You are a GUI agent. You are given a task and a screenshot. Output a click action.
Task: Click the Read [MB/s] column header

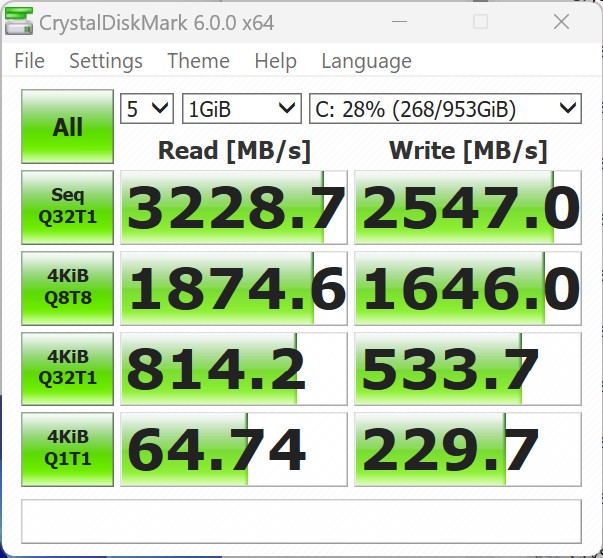234,150
